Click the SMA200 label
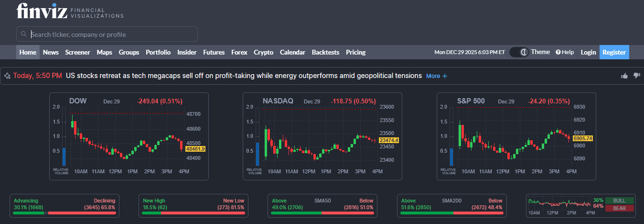644x224 pixels. click(x=452, y=201)
